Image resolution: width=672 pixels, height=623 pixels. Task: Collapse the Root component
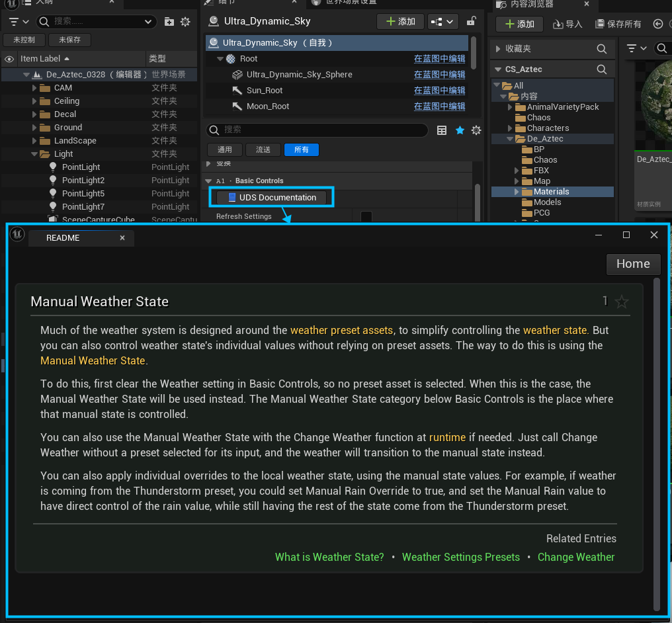[220, 59]
